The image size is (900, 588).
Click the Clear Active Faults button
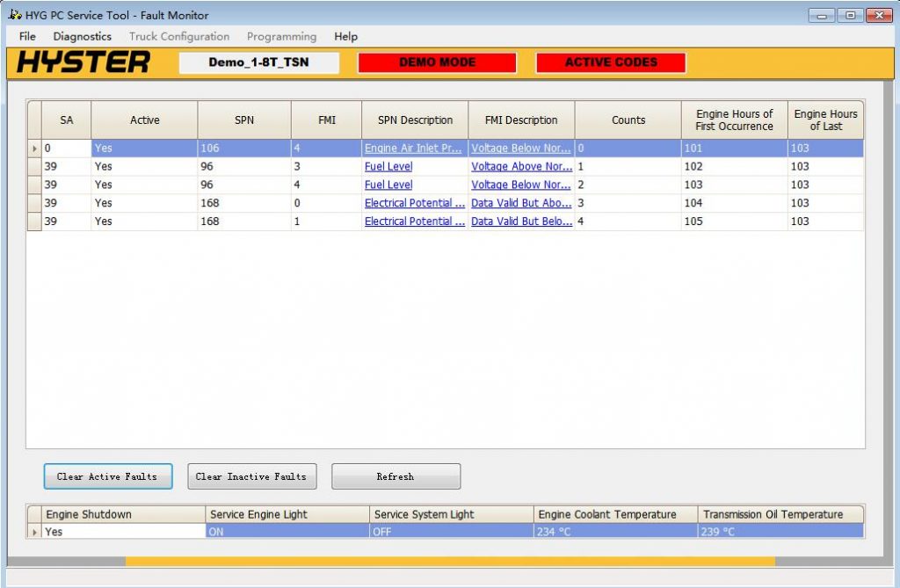[108, 476]
